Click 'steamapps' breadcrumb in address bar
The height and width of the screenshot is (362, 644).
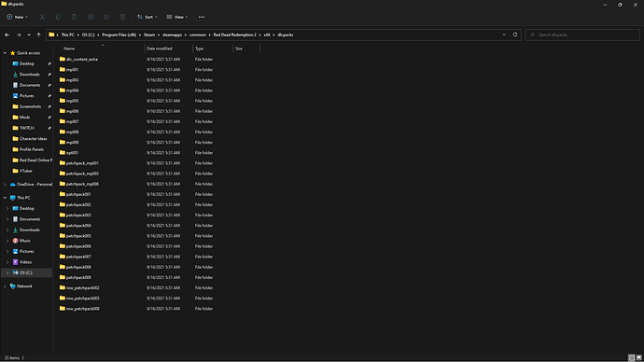tap(172, 35)
